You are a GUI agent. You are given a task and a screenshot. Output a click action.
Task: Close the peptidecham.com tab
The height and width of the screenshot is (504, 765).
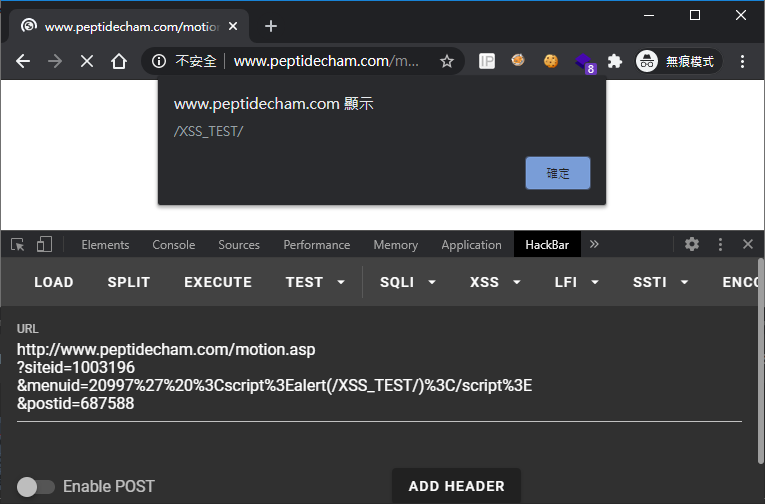click(x=233, y=26)
